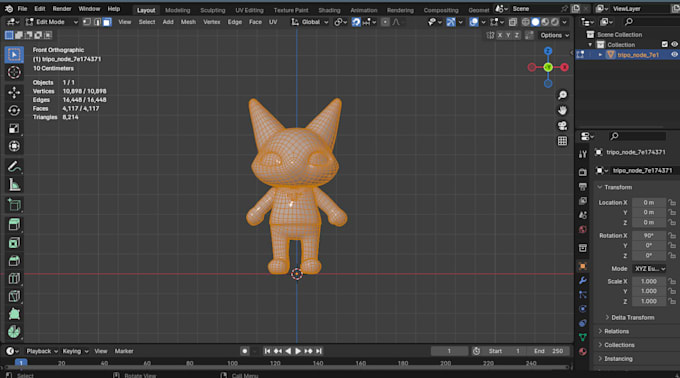
Task: Play the animation
Action: click(298, 351)
